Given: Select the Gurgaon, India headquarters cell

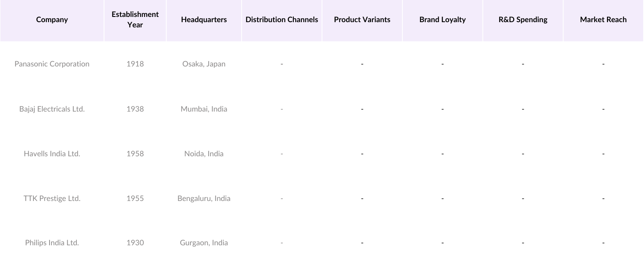Looking at the screenshot, I should click(x=204, y=243).
